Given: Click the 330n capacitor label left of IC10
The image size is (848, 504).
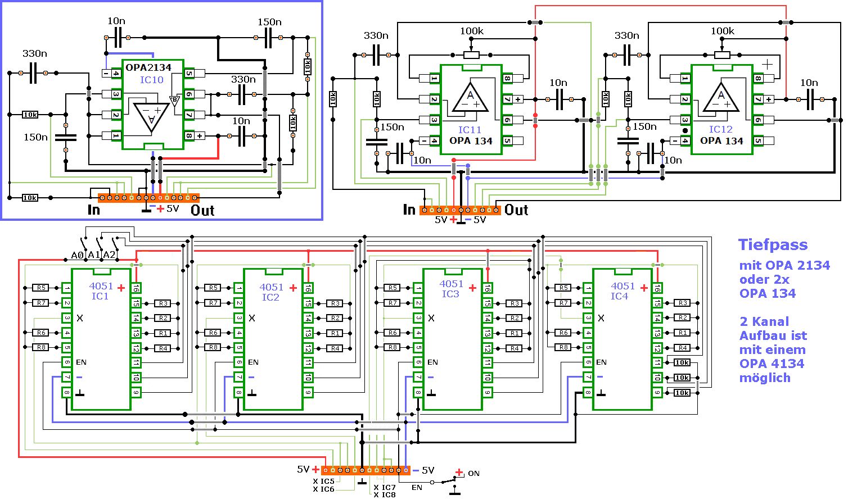Looking at the screenshot, I should click(x=34, y=54).
